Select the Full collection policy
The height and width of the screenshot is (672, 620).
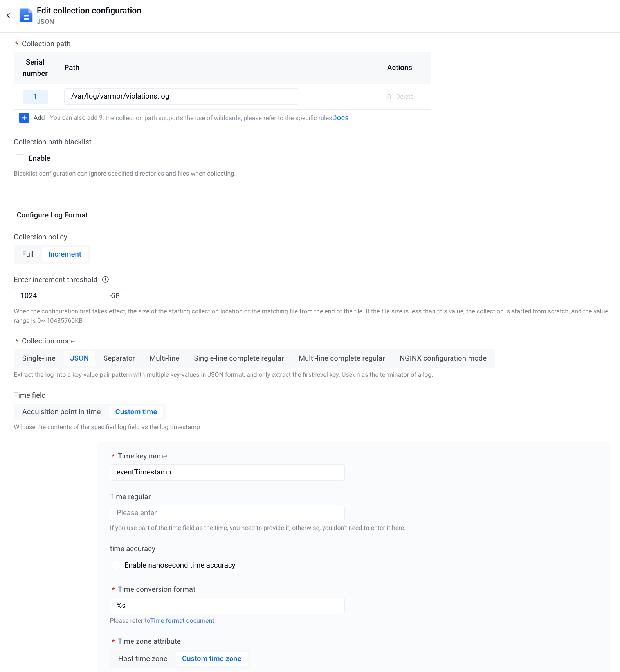coord(28,254)
